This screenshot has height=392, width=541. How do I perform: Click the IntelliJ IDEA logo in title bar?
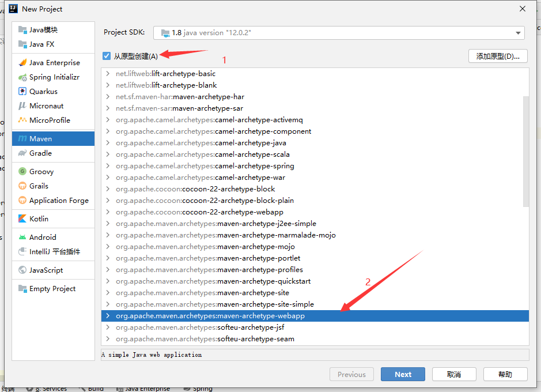point(13,9)
